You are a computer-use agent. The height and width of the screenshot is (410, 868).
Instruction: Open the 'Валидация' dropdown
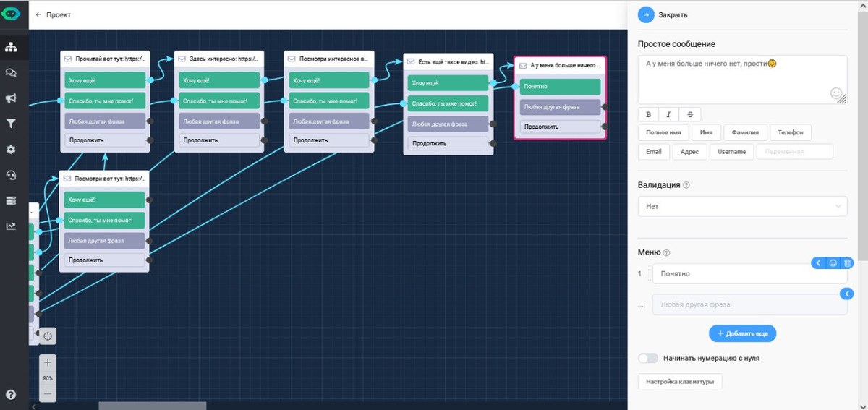coord(742,206)
